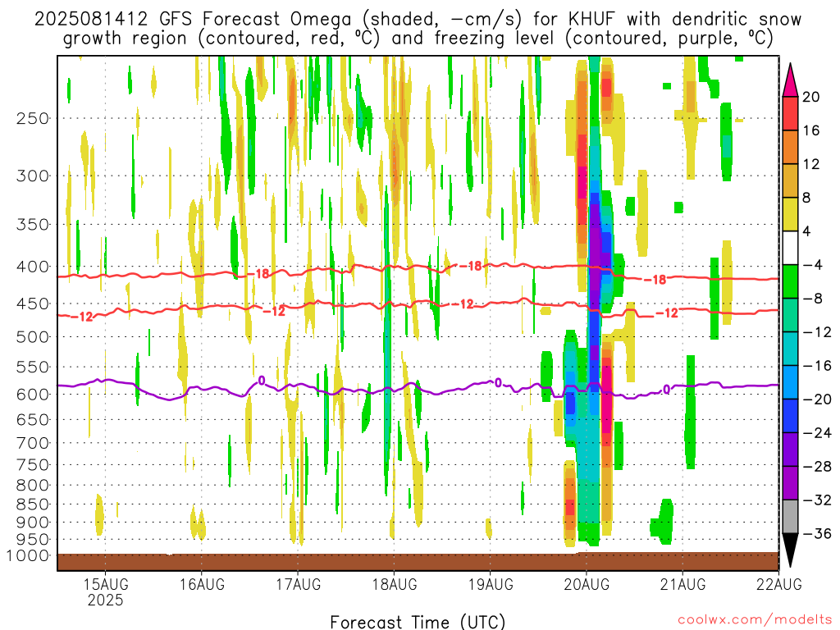
Task: Click the pink top arrow of the colorbar
Action: pyautogui.click(x=790, y=80)
